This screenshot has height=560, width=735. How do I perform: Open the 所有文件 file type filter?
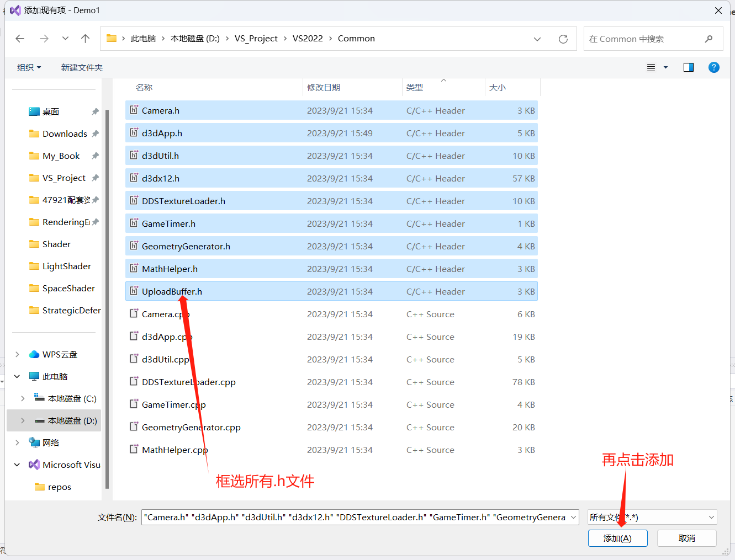coord(652,517)
